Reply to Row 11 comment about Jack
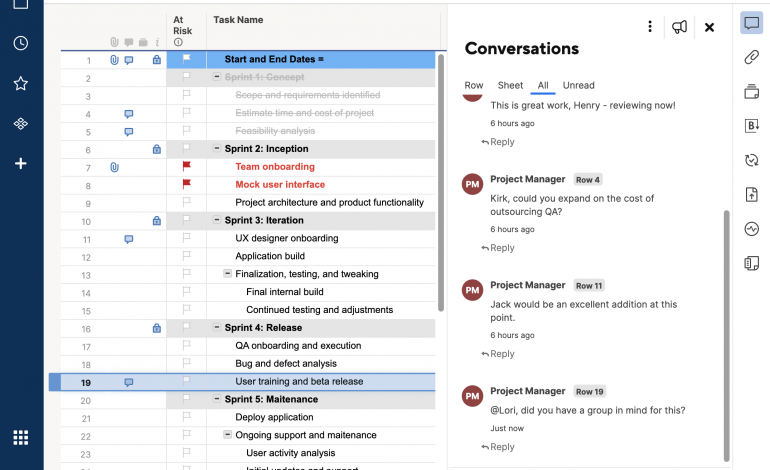The image size is (770, 470). [498, 354]
